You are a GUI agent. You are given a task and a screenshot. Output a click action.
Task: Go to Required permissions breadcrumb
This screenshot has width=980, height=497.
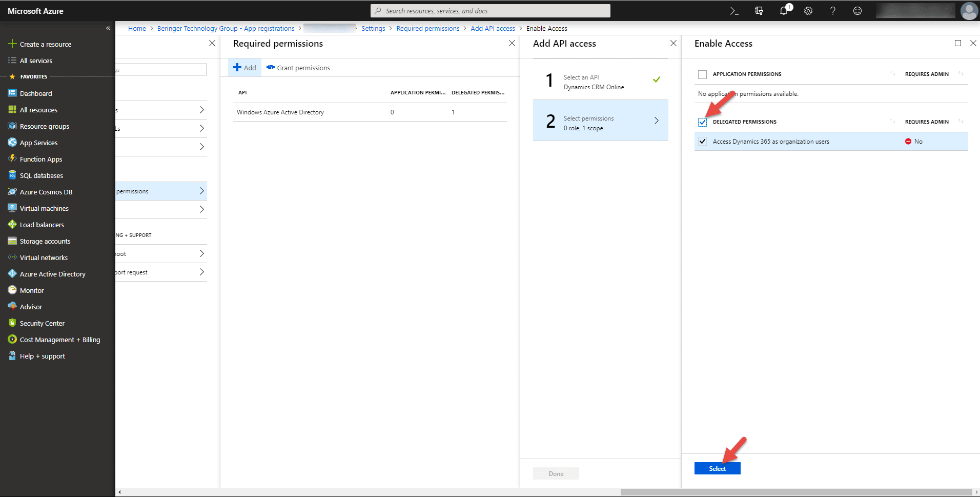pos(428,29)
